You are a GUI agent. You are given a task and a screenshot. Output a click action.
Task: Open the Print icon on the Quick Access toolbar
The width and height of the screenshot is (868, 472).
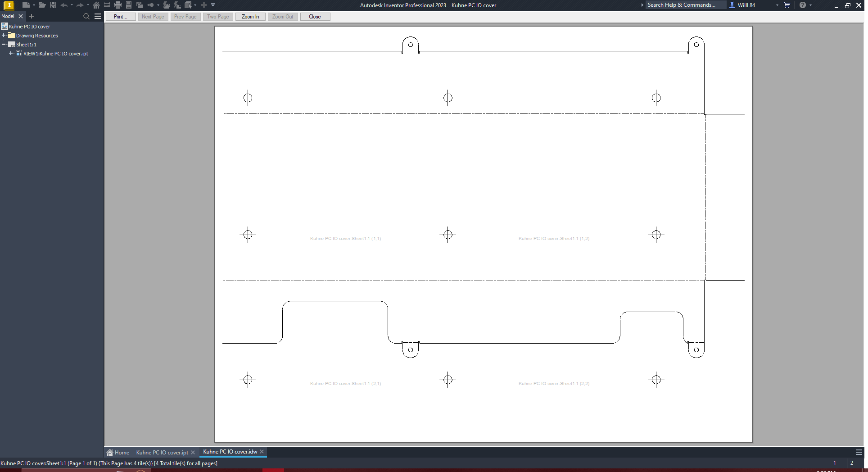(118, 5)
